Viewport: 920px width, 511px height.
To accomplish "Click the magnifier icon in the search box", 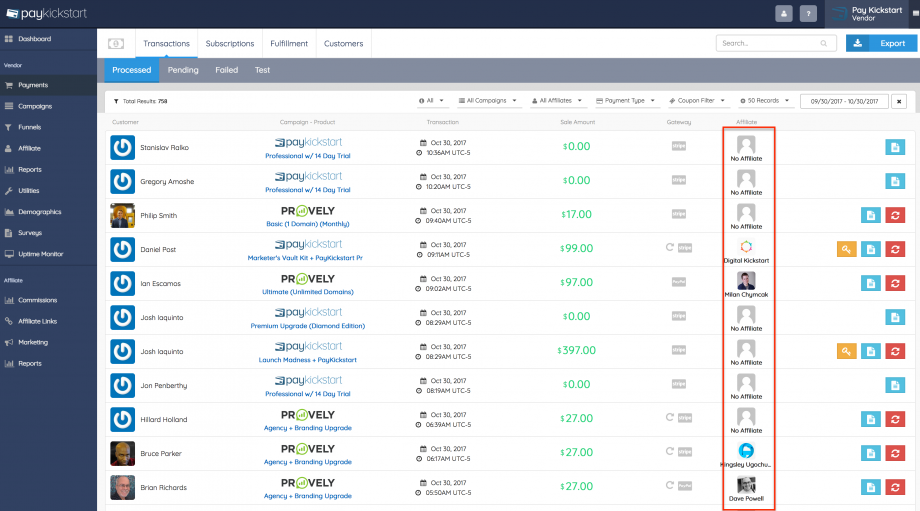I will 825,44.
